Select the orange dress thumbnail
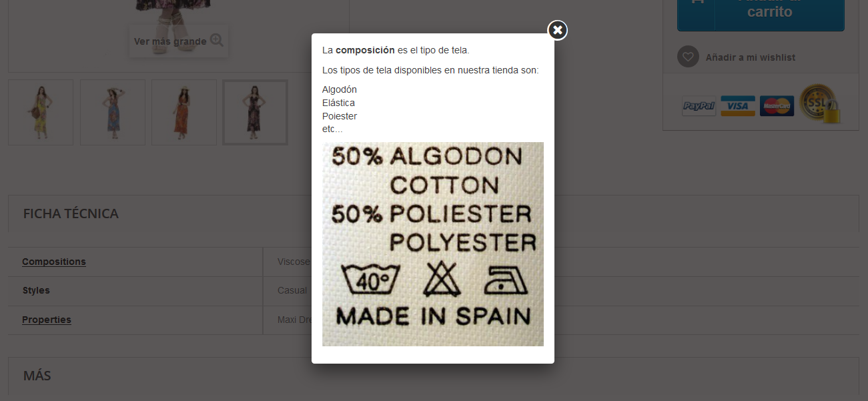868x401 pixels. point(184,112)
